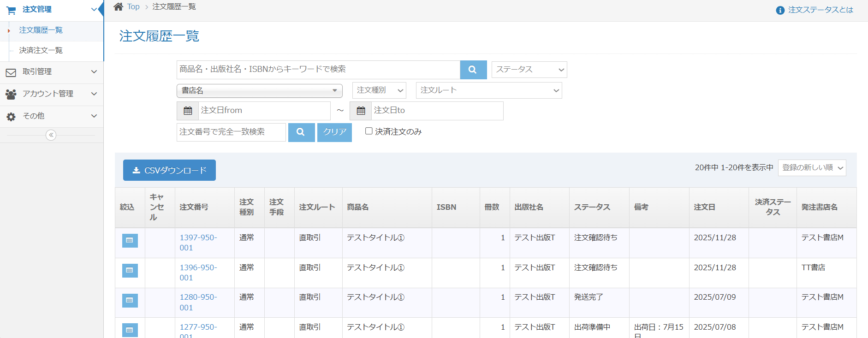Expand the アカウント管理 sidebar menu

[52, 94]
